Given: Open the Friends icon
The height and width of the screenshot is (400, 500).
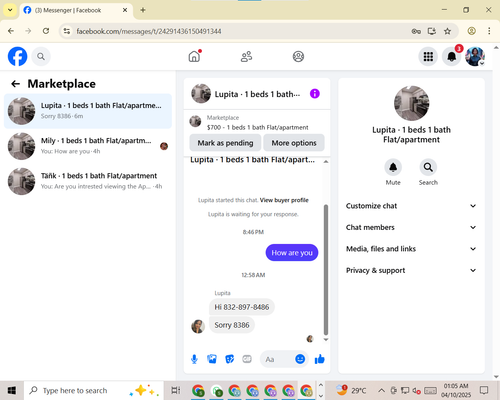Looking at the screenshot, I should (x=246, y=57).
